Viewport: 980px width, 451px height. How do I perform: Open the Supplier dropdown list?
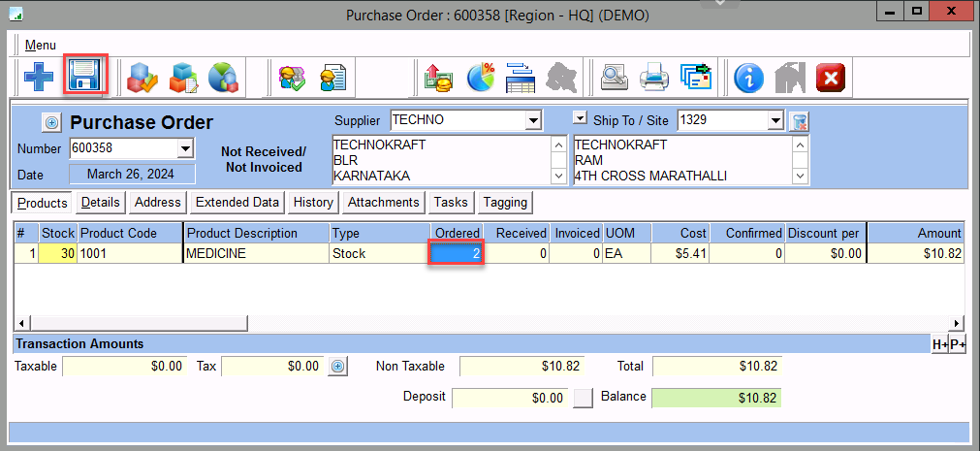point(532,121)
